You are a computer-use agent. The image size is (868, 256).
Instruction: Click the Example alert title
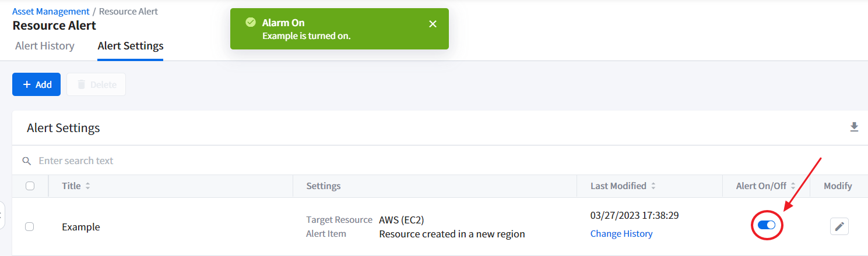(81, 227)
